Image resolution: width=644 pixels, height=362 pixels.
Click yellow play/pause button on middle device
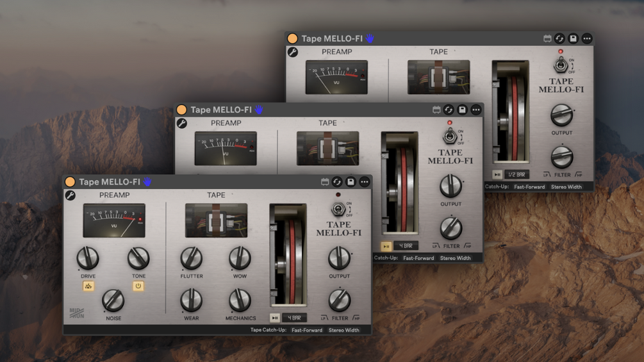click(386, 246)
